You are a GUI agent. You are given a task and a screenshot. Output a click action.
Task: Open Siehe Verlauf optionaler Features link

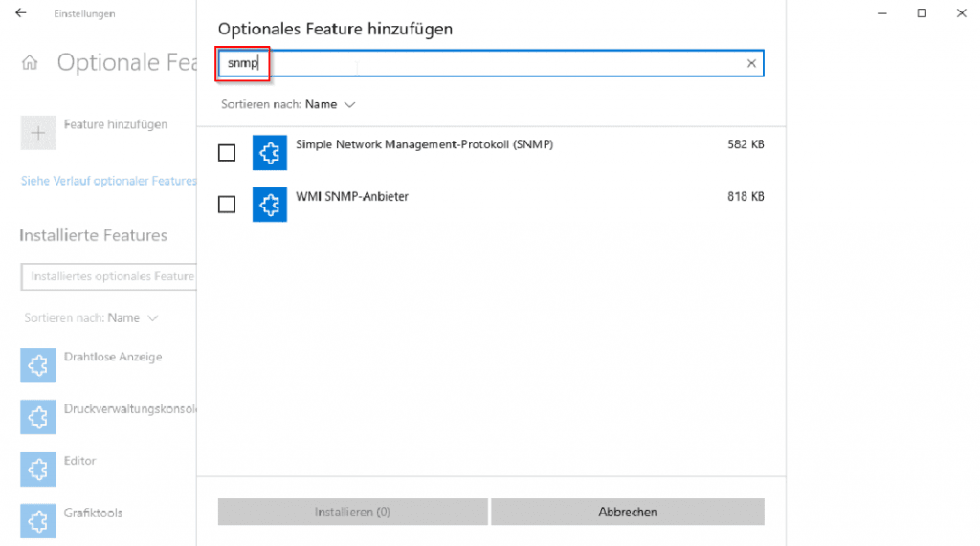click(x=108, y=181)
